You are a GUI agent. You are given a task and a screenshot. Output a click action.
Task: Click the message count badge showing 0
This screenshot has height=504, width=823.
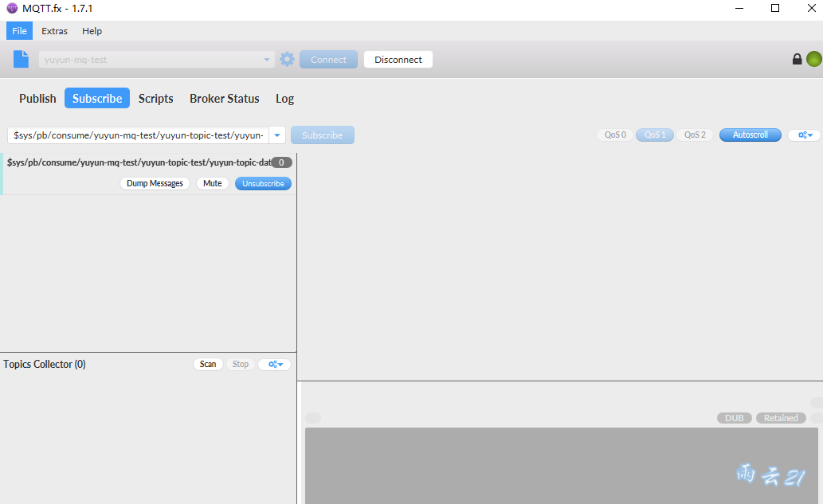coord(281,162)
